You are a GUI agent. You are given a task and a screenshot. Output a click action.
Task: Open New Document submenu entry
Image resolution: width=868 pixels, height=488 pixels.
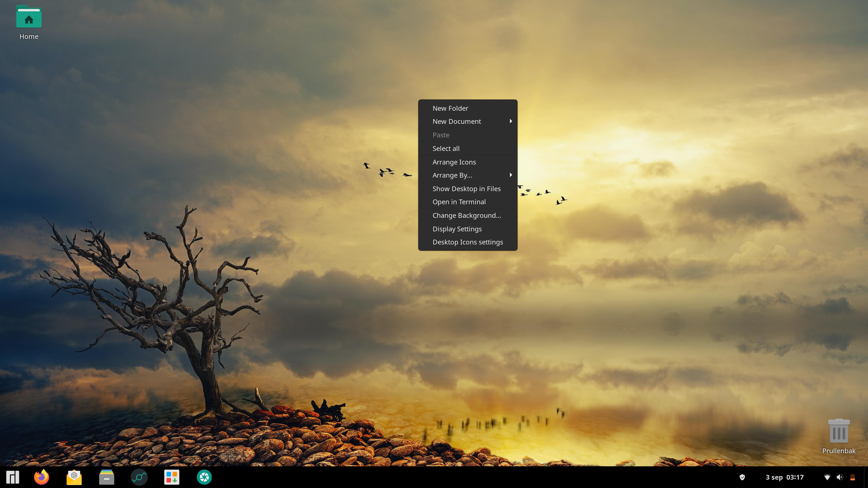(x=468, y=121)
